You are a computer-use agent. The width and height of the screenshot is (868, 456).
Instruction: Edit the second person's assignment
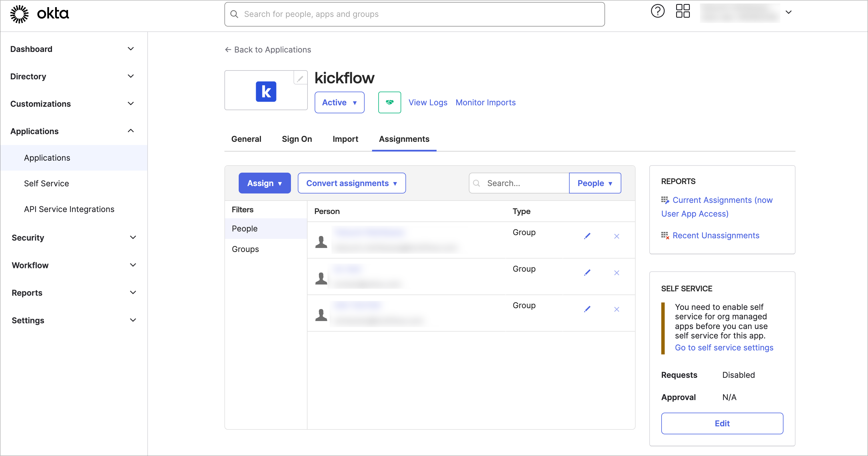587,273
